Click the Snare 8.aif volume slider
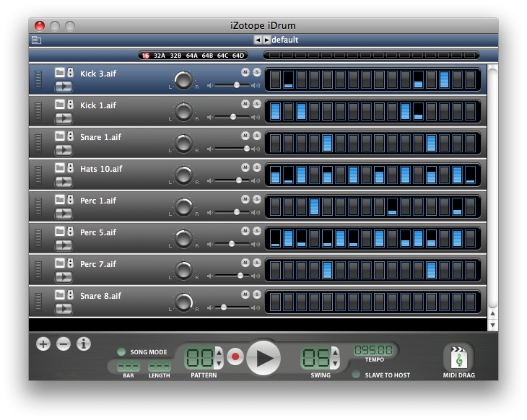The height and width of the screenshot is (420, 527). [x=232, y=307]
